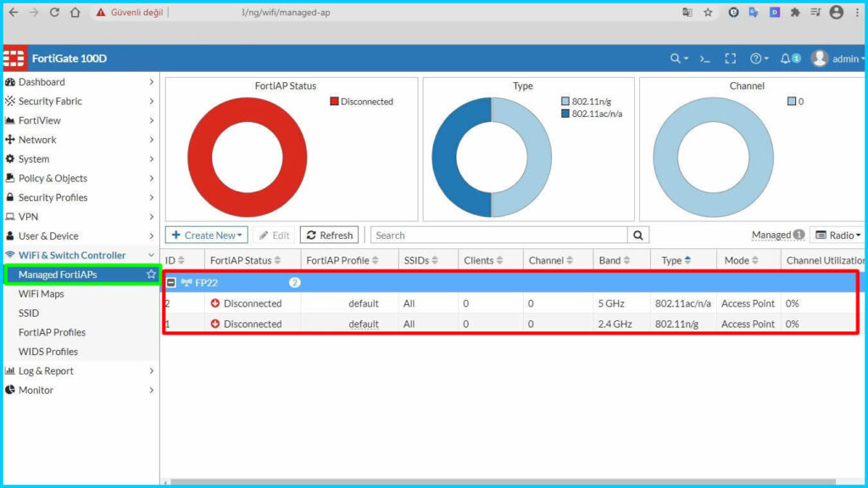Image resolution: width=868 pixels, height=488 pixels.
Task: Toggle full screen mode icon
Action: pos(731,58)
